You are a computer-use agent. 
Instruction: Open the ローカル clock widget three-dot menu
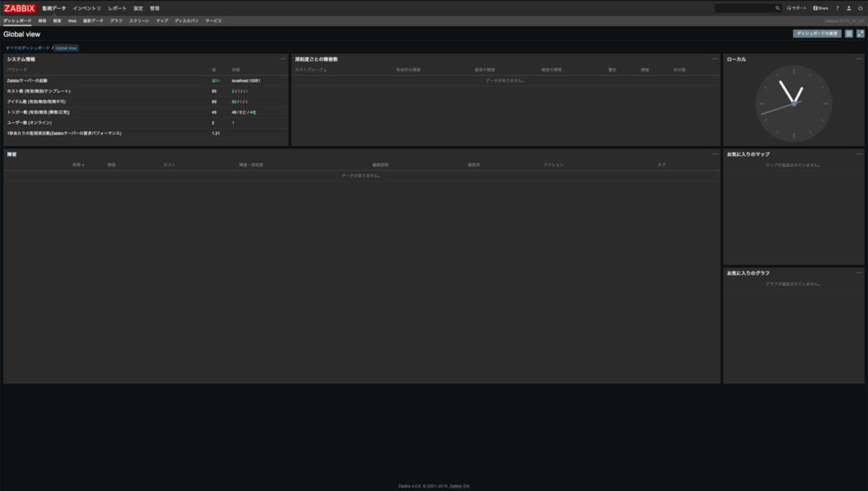pyautogui.click(x=859, y=59)
